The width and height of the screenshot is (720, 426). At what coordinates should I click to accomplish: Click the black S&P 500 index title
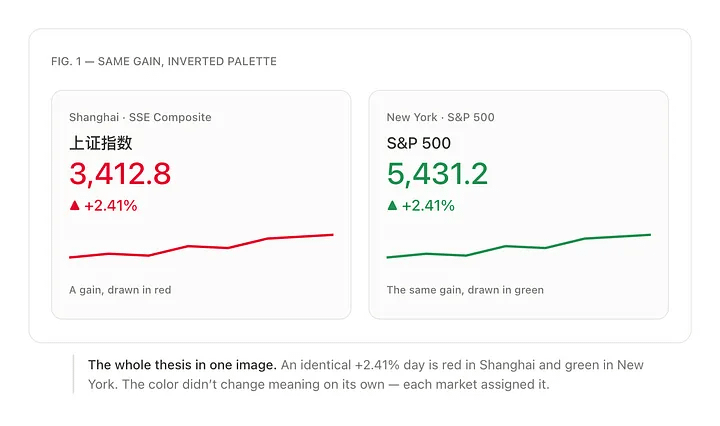click(419, 143)
